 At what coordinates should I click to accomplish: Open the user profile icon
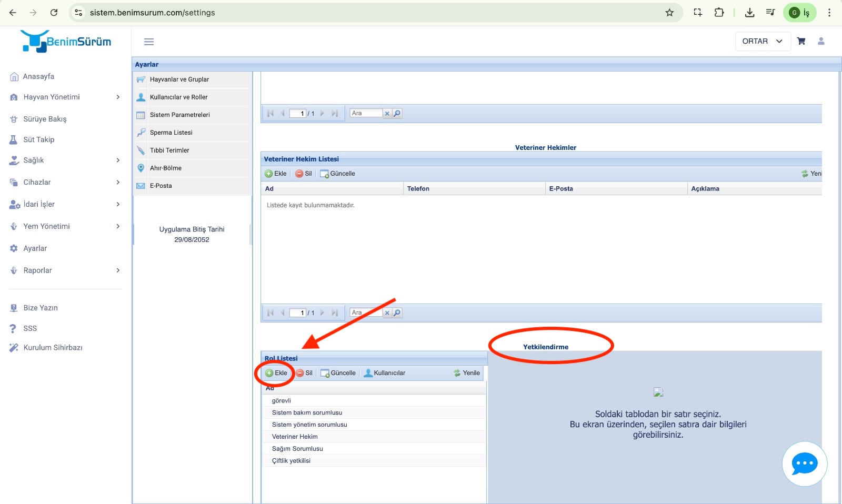(821, 41)
